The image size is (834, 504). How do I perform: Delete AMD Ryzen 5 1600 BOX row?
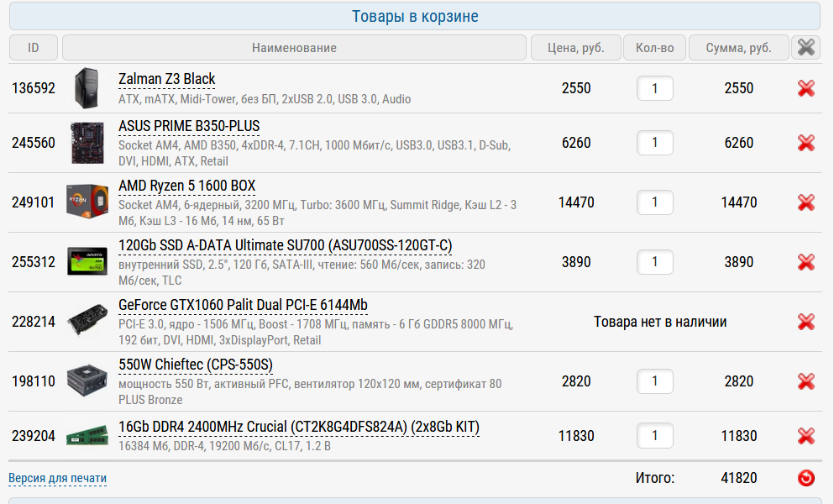tap(805, 202)
